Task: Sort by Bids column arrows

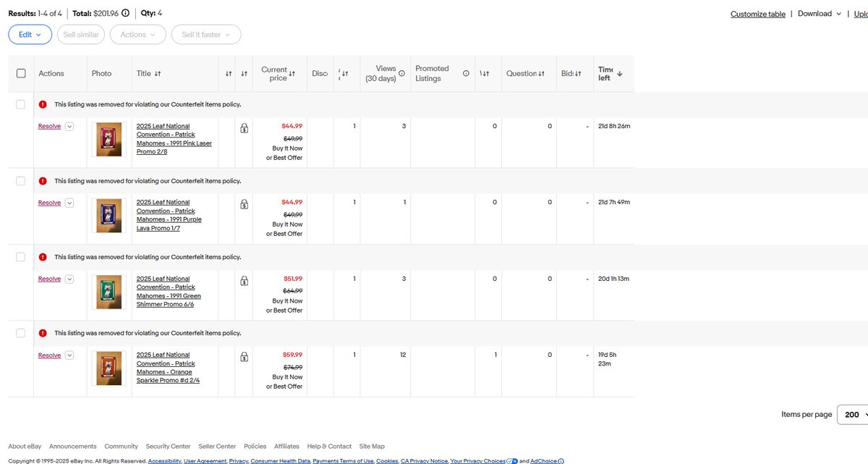Action: coord(578,73)
